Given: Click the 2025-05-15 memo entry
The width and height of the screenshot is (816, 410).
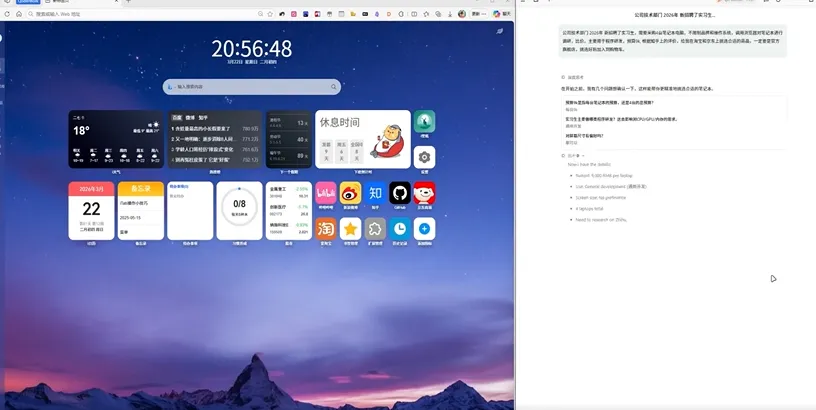Looking at the screenshot, I should [141, 217].
